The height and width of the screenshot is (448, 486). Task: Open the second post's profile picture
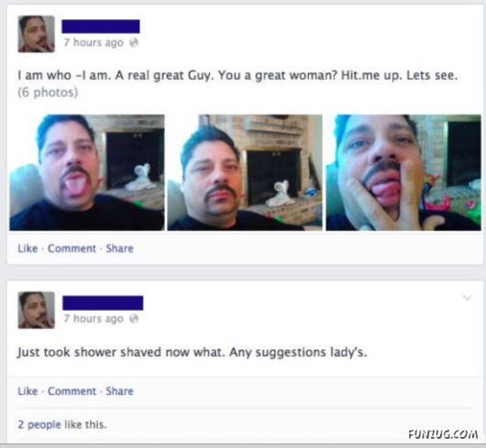point(37,311)
